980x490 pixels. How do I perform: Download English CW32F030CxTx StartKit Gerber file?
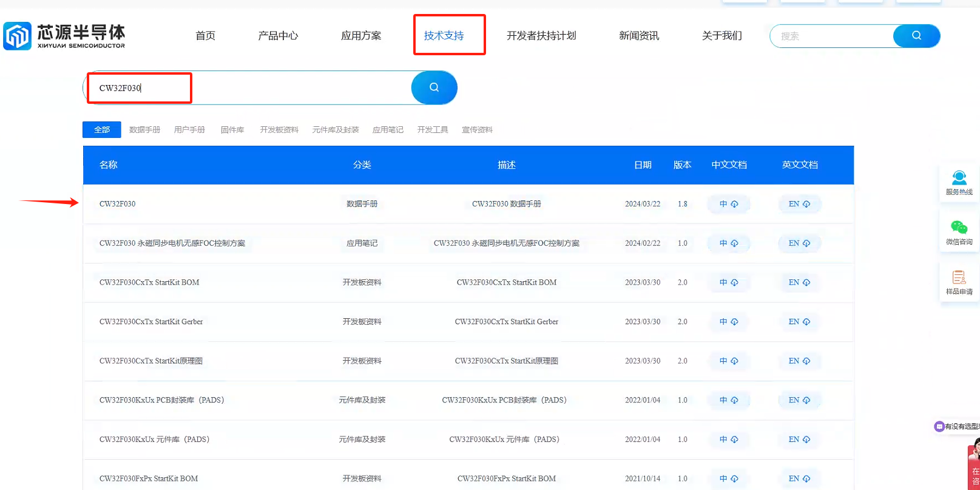tap(800, 322)
